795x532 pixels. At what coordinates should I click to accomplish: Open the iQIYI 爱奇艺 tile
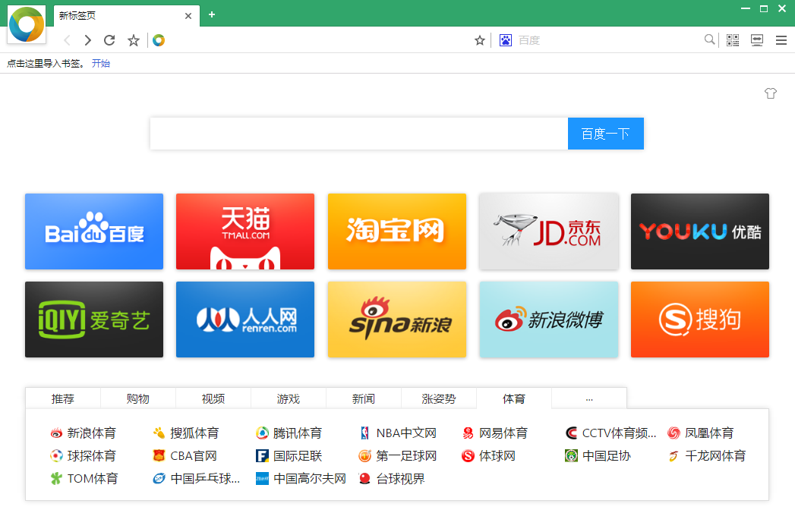(x=94, y=320)
